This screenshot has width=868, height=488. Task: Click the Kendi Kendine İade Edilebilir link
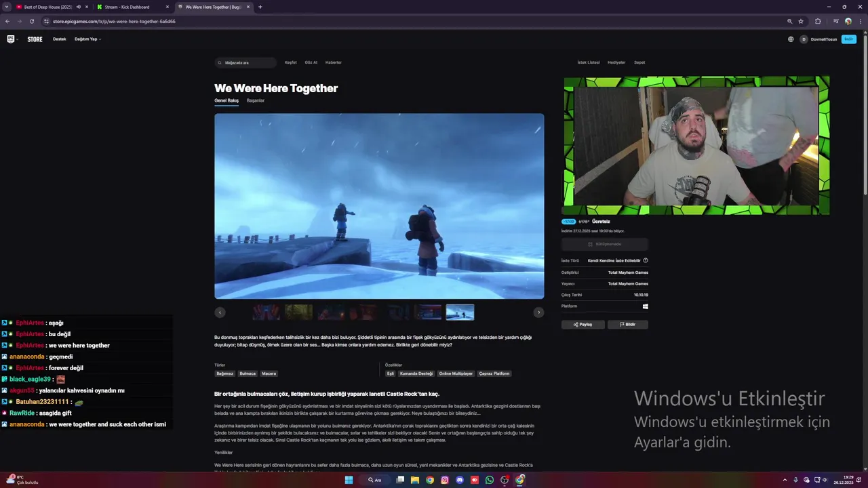[x=614, y=260]
